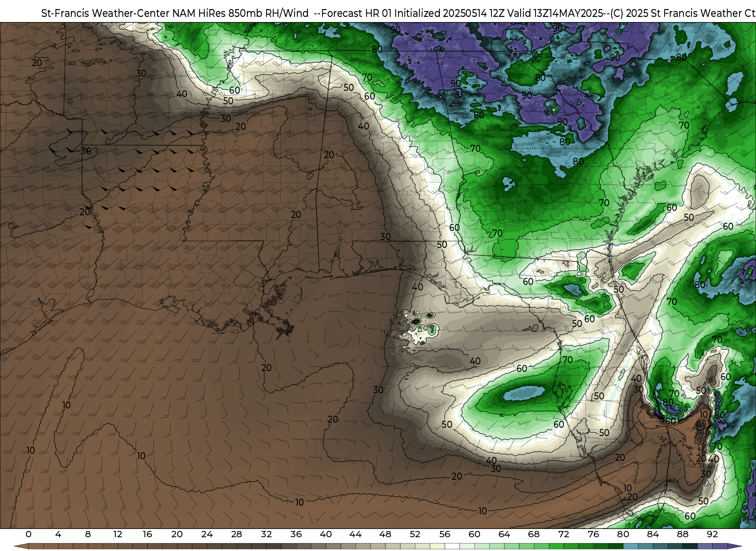
Task: Select the '68' color bar tick label
Action: [534, 534]
